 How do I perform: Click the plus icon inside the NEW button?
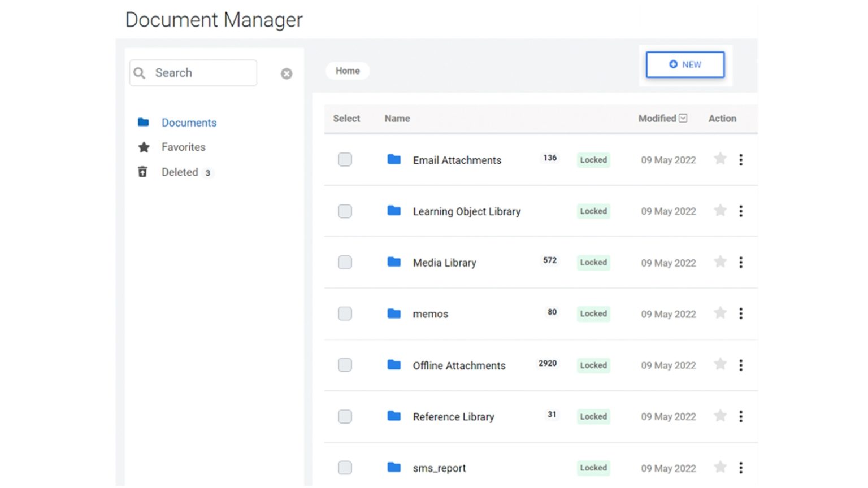(x=672, y=64)
